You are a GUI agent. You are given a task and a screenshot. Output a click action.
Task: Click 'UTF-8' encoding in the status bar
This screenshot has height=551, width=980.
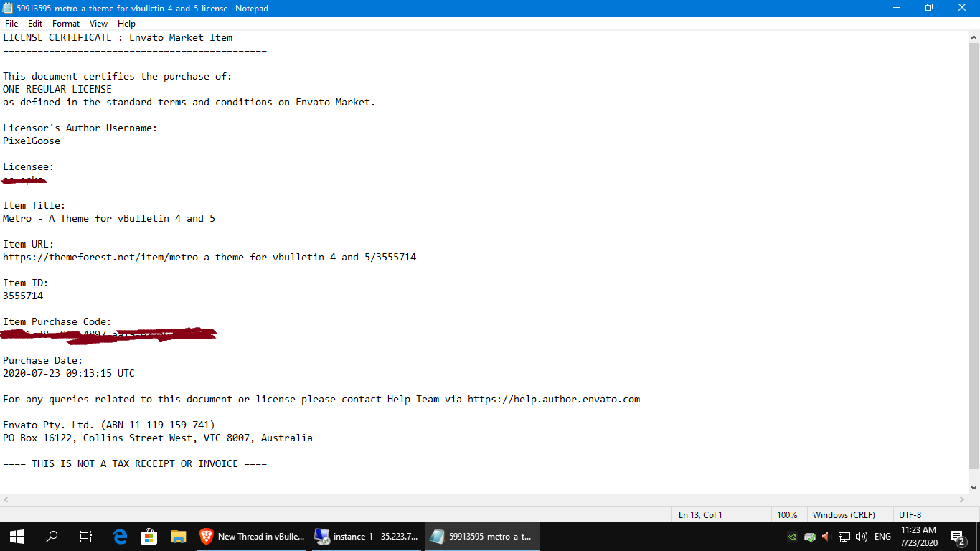click(910, 515)
